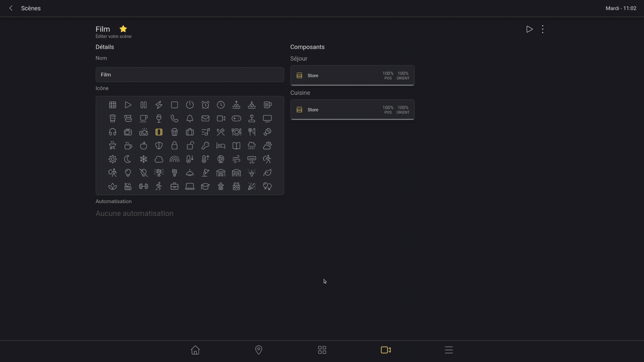The height and width of the screenshot is (362, 644).
Task: Select the bell icon
Action: 190,118
